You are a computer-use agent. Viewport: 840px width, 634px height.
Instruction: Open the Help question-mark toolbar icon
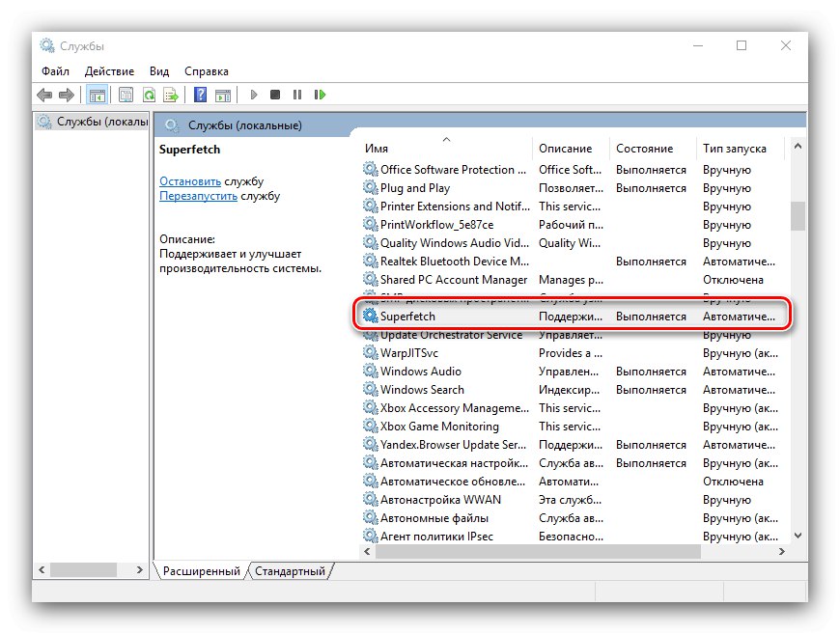(x=201, y=95)
